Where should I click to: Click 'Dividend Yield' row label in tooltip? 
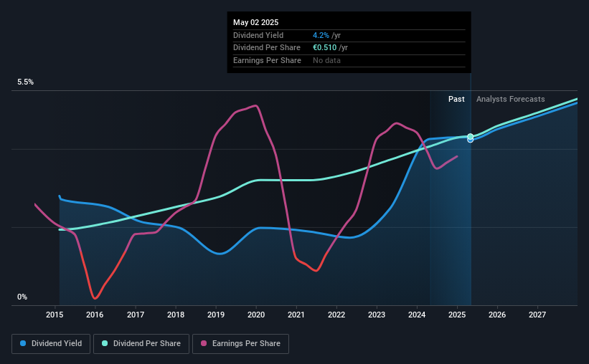pyautogui.click(x=258, y=35)
